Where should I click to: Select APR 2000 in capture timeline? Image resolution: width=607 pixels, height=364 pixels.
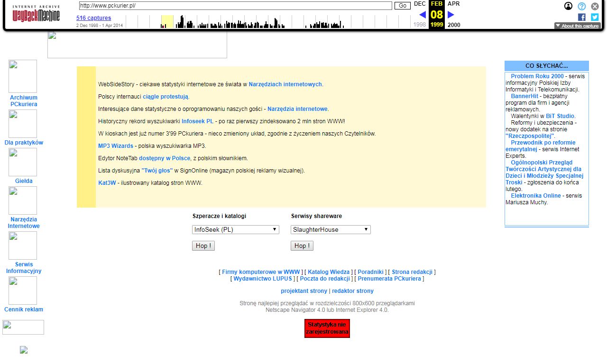[454, 14]
